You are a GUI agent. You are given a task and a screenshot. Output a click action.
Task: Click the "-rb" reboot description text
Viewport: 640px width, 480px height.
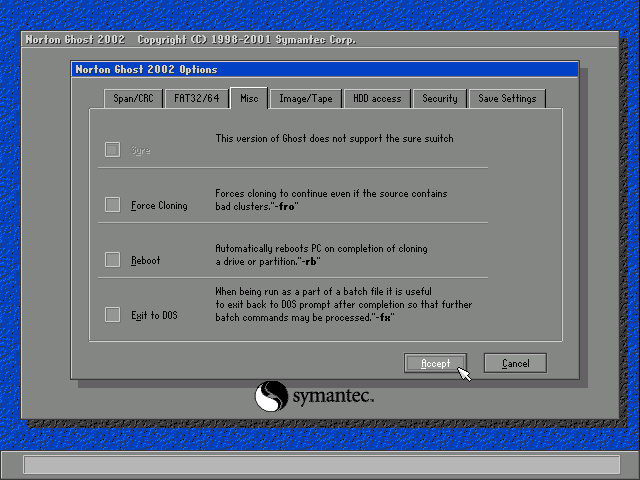click(x=321, y=255)
